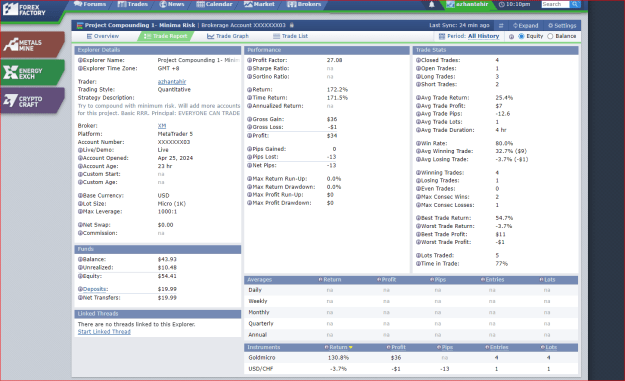Select the Equity radio button
The height and width of the screenshot is (381, 625).
point(521,36)
